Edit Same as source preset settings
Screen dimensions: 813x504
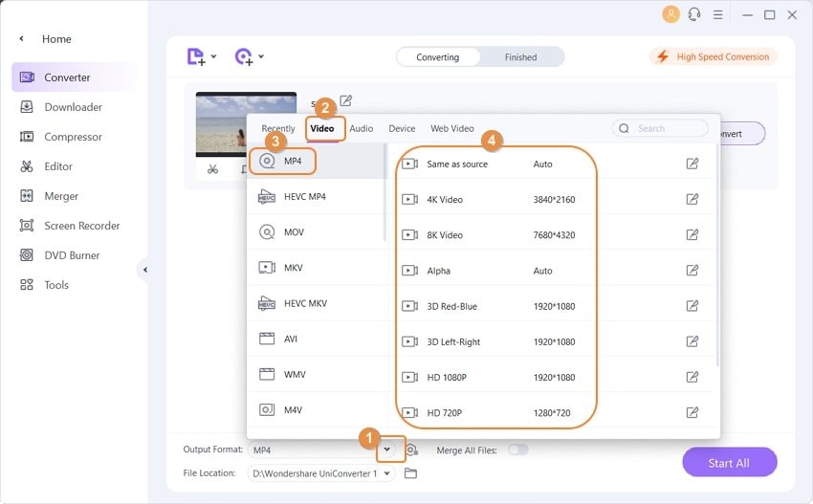(692, 164)
